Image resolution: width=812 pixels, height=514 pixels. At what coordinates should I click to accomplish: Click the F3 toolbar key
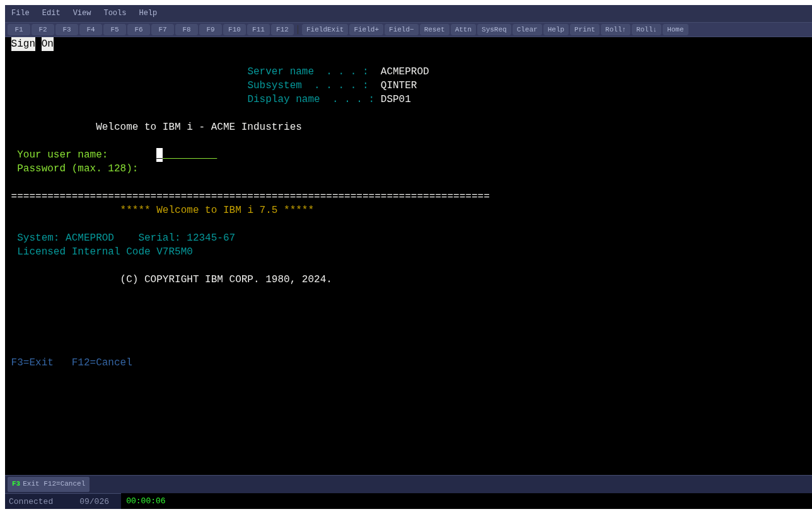67,30
